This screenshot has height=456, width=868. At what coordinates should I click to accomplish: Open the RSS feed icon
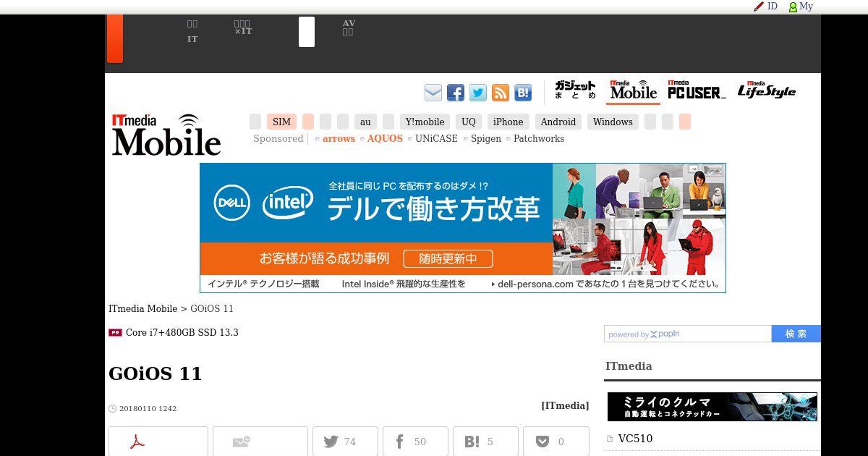coord(501,93)
